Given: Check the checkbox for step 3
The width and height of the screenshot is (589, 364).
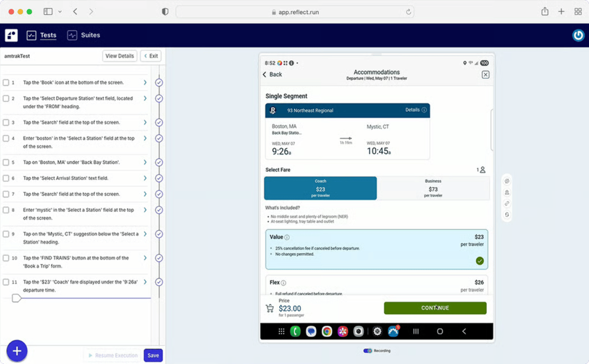Looking at the screenshot, I should [6, 122].
